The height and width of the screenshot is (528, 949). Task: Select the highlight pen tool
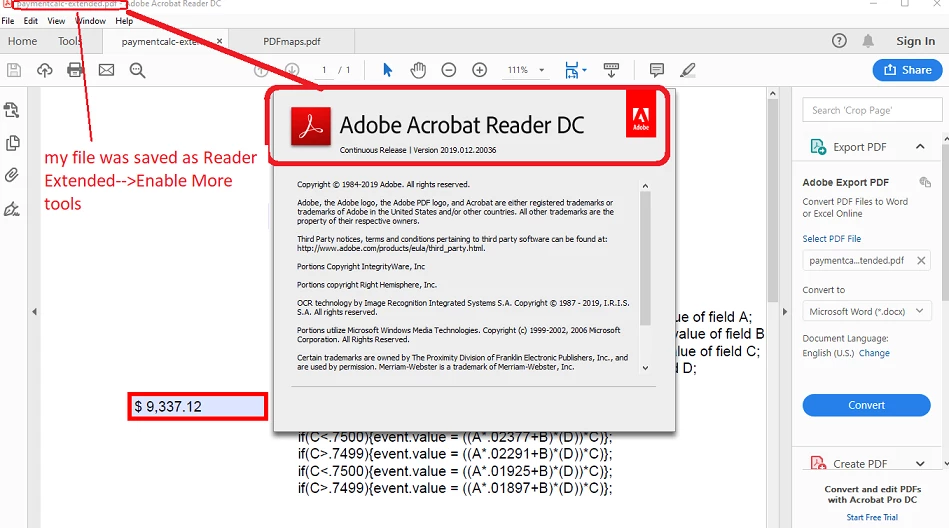click(688, 70)
